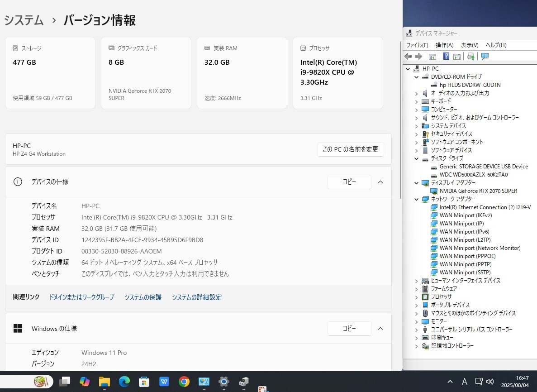The height and width of the screenshot is (392, 537).
Task: Click the グラフィックス カード 8 GB card
Action: coord(146,73)
